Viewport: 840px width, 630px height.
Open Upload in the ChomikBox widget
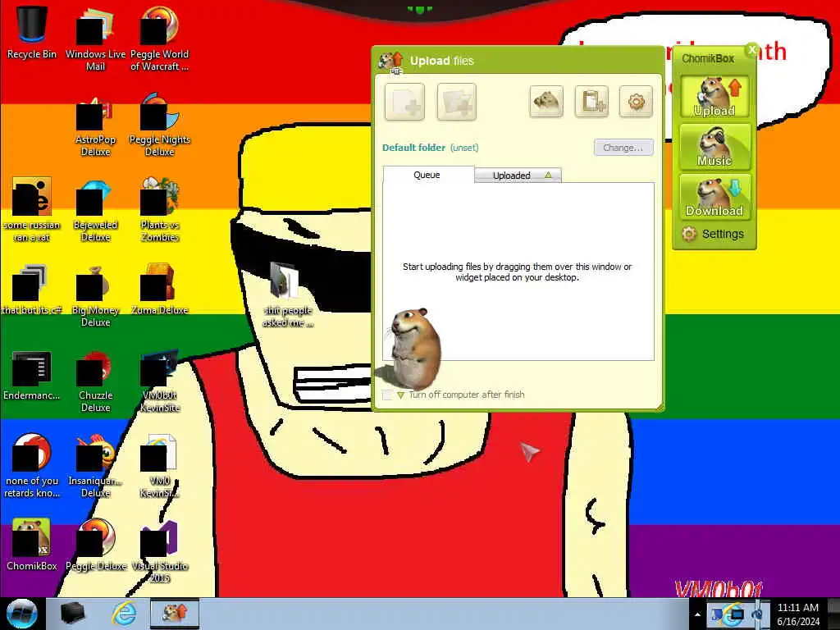coord(714,97)
